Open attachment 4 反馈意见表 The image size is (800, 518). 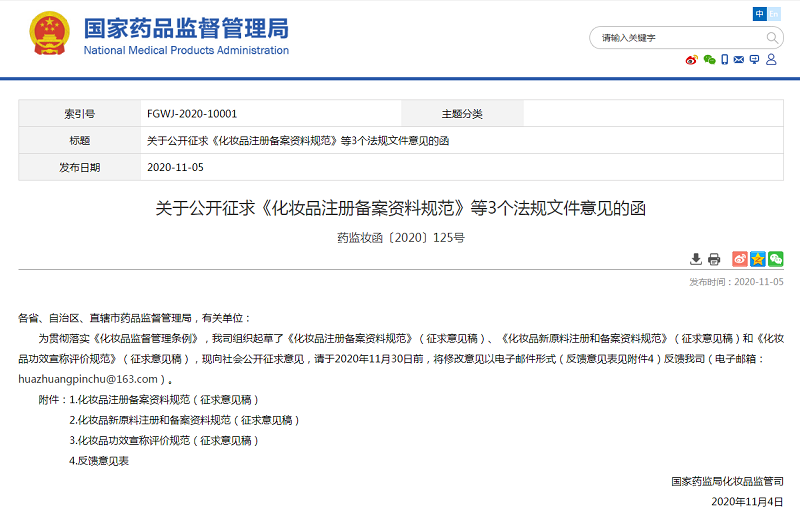[x=99, y=461]
